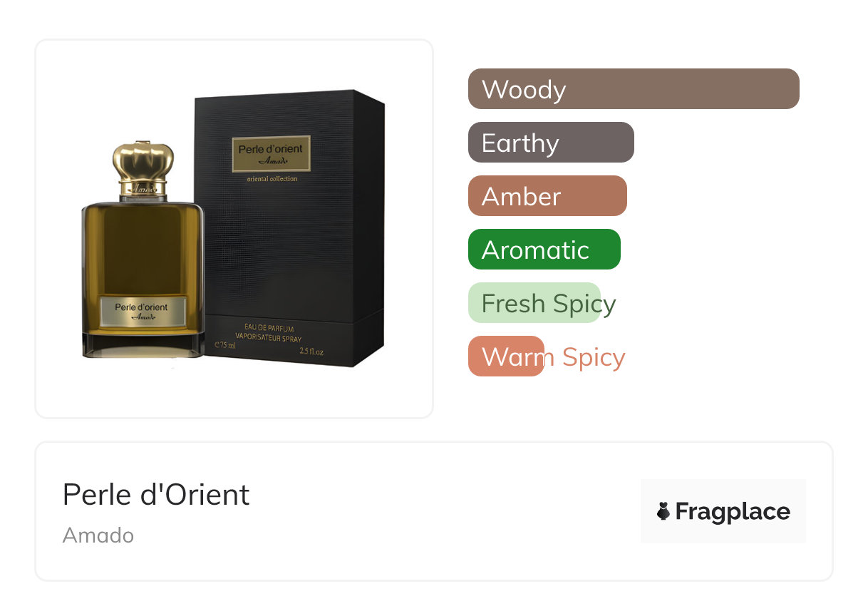Choose the Amber accord bar
The height and width of the screenshot is (616, 868).
point(547,196)
